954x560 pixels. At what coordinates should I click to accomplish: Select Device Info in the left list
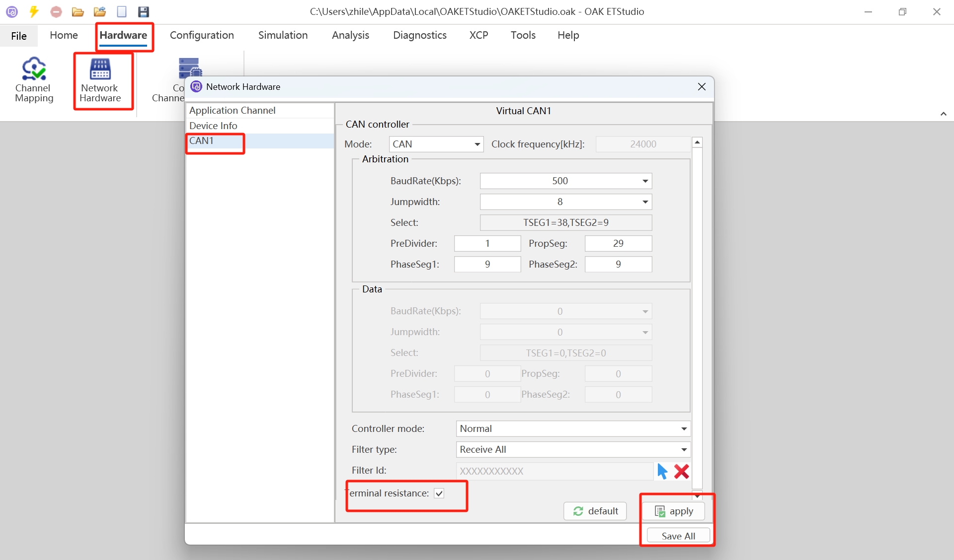pyautogui.click(x=213, y=126)
